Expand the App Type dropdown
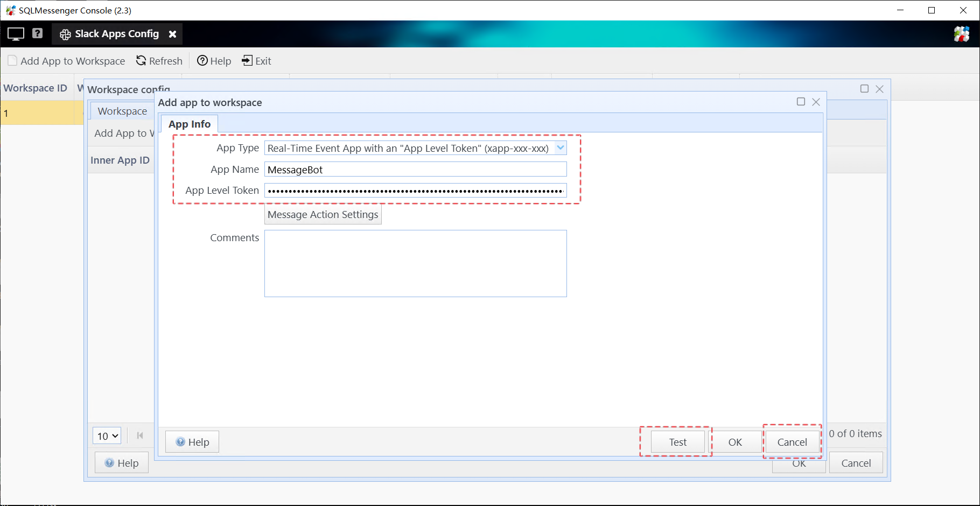This screenshot has height=506, width=980. coord(561,148)
